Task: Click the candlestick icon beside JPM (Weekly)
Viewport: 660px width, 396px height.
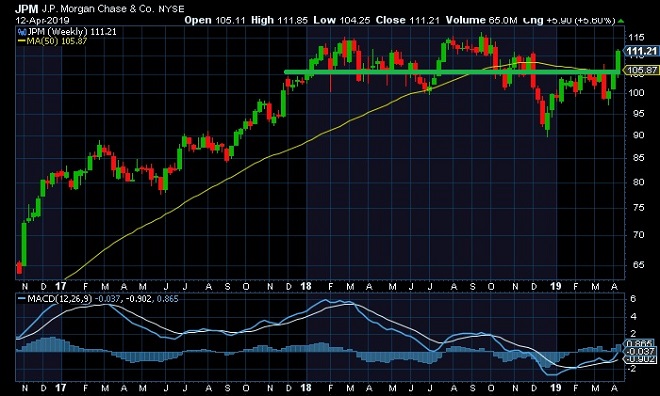Action: pos(22,32)
